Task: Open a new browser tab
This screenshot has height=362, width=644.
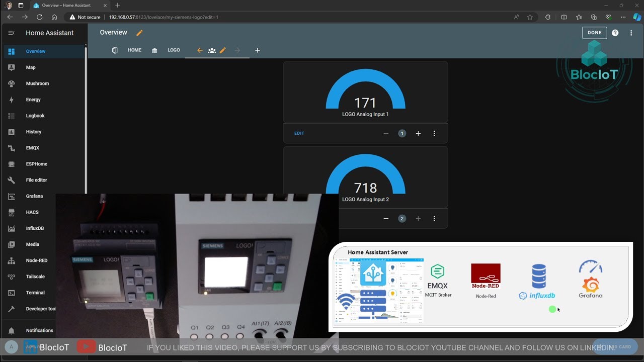Action: [118, 5]
